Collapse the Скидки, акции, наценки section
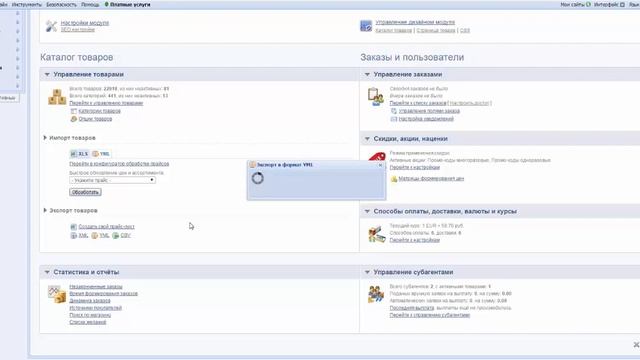This screenshot has width=640, height=360. pyautogui.click(x=367, y=139)
